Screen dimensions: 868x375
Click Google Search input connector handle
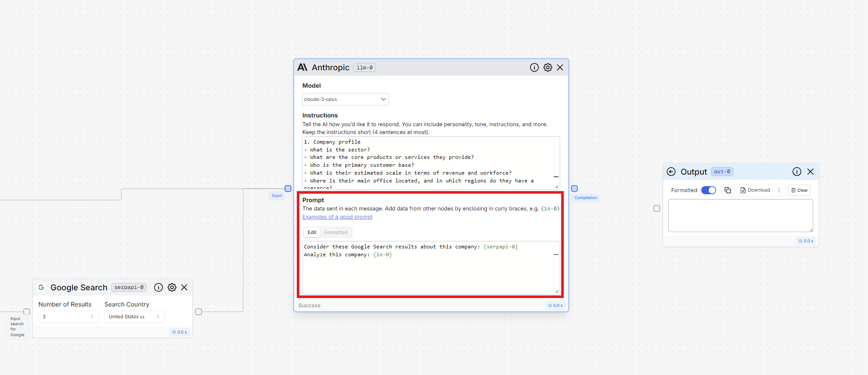(x=27, y=312)
